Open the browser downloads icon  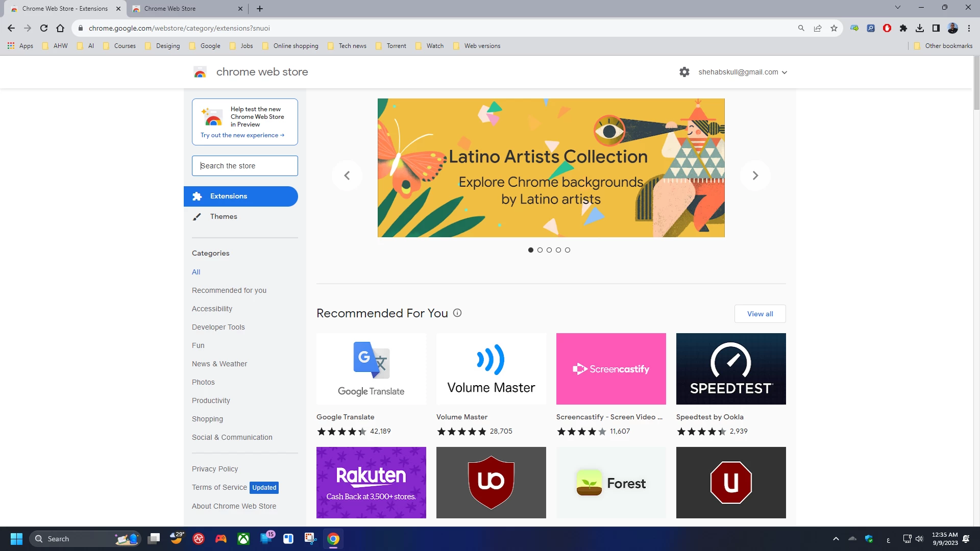pyautogui.click(x=920, y=29)
